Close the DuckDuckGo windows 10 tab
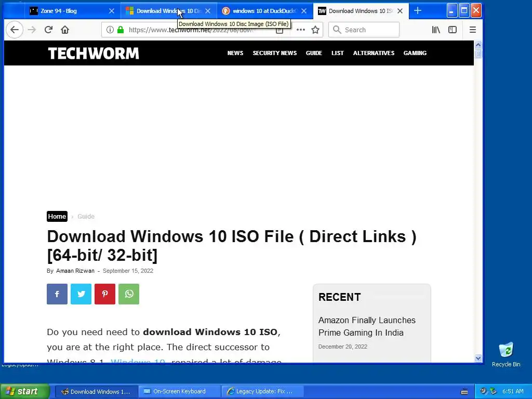Screen dimensions: 532x399 (x=304, y=11)
